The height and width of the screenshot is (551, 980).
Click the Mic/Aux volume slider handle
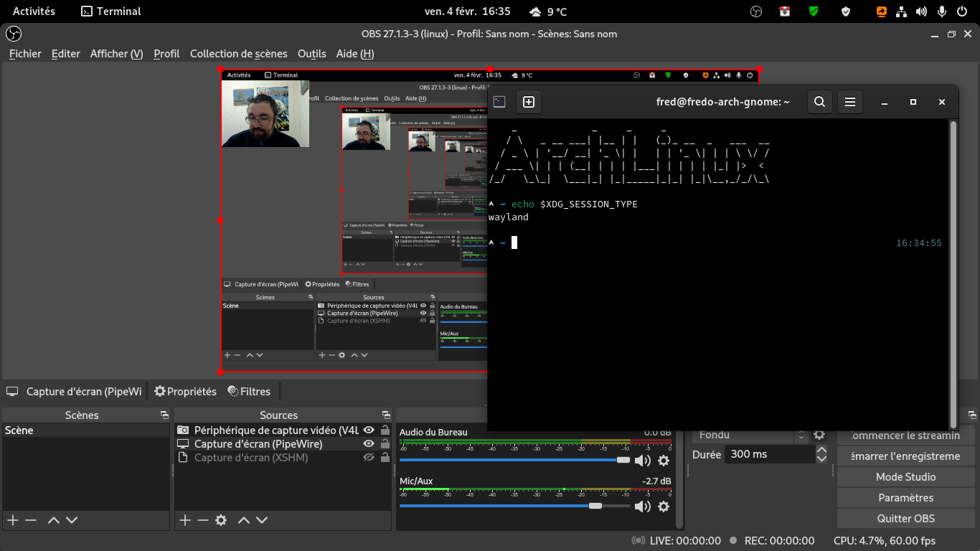pyautogui.click(x=595, y=507)
